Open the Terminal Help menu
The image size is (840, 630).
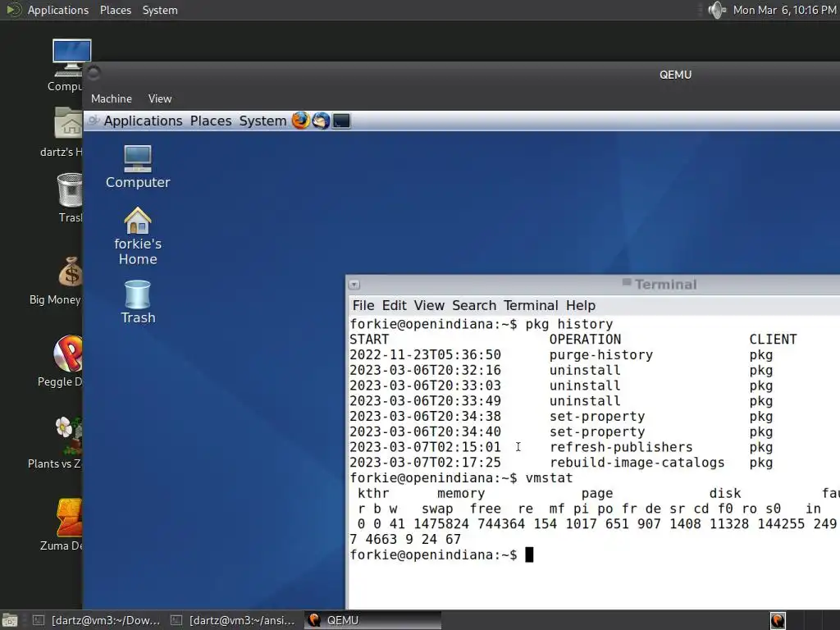(581, 305)
